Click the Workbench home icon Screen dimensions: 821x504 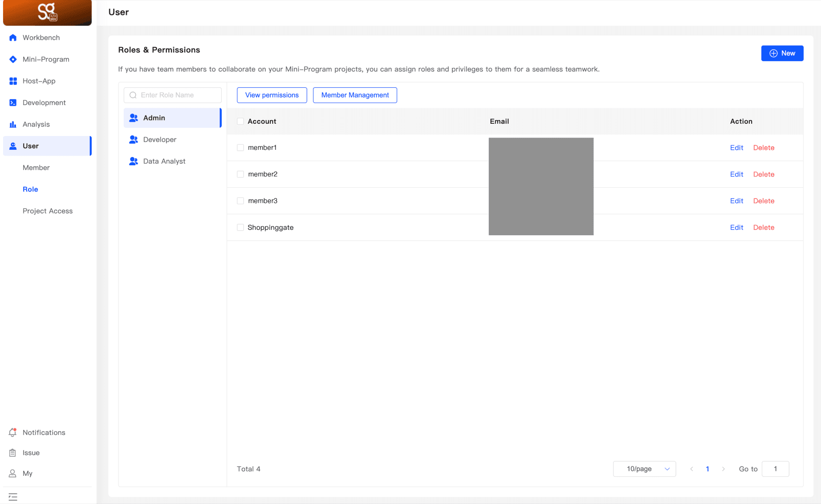coord(13,37)
